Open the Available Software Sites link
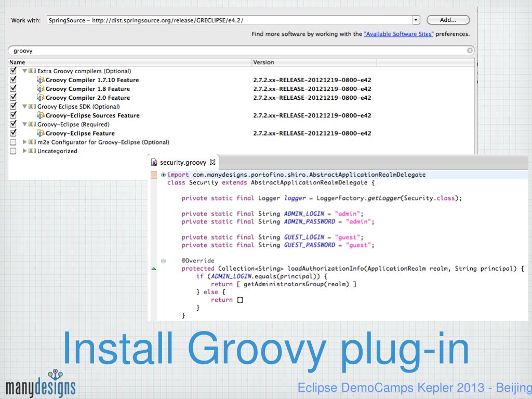Image resolution: width=532 pixels, height=399 pixels. point(398,34)
